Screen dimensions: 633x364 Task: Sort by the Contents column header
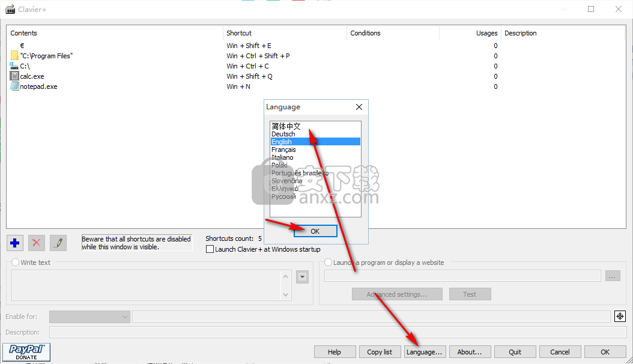(x=115, y=33)
